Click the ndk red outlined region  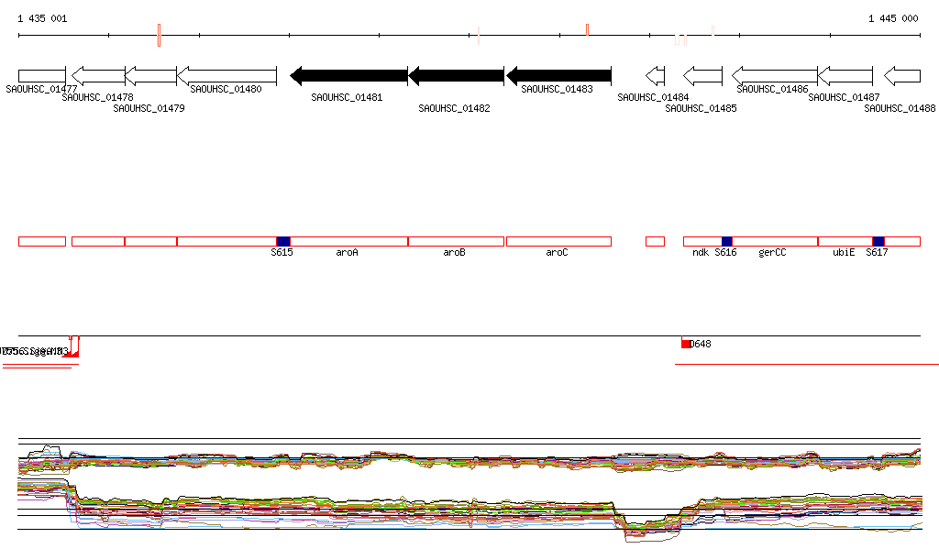coord(702,242)
